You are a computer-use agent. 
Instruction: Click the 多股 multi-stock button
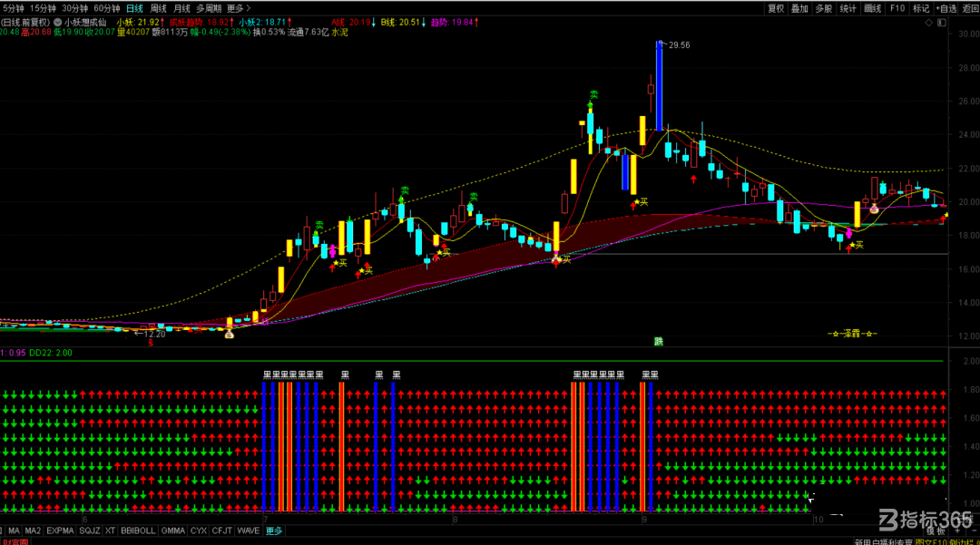pyautogui.click(x=823, y=8)
